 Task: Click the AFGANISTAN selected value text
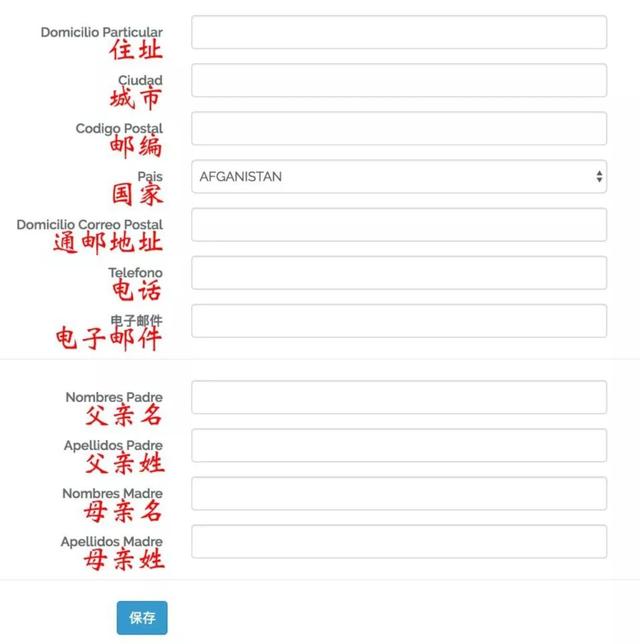pos(241,177)
